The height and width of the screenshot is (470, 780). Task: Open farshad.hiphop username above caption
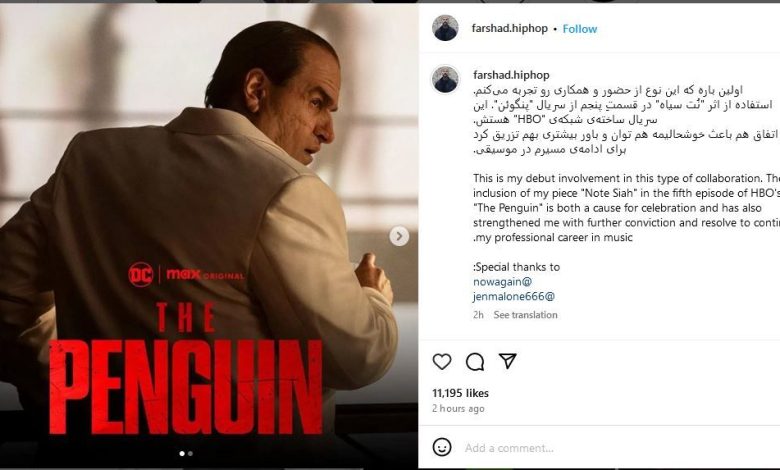pos(511,75)
